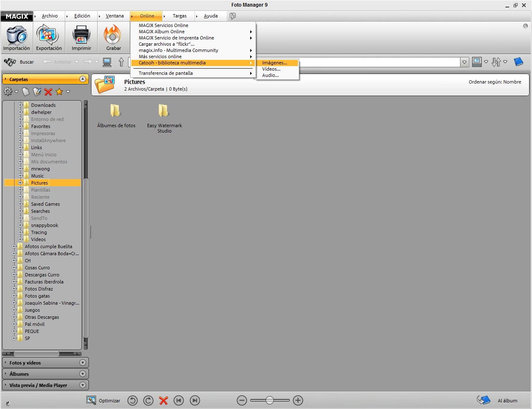
Task: Click the rename page with pen icon
Action: tap(37, 91)
